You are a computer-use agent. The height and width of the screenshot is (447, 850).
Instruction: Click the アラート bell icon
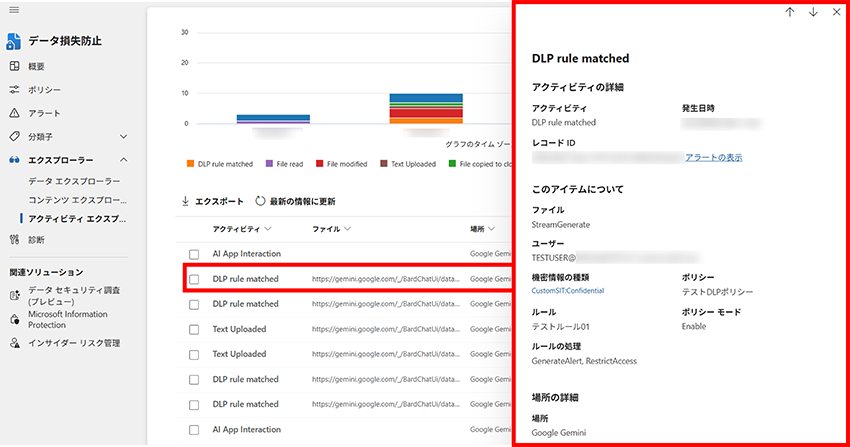point(14,113)
